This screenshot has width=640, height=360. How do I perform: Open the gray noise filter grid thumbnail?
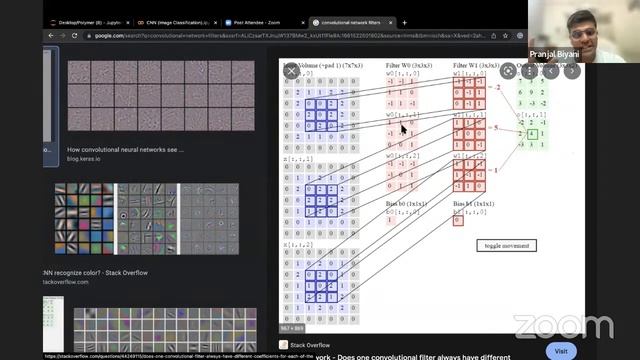tap(161, 96)
